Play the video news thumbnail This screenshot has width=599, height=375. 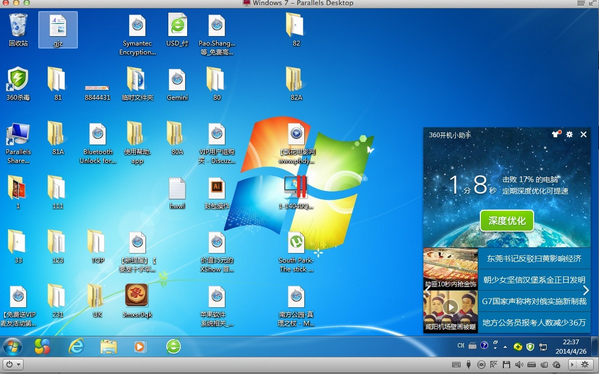coord(451,307)
